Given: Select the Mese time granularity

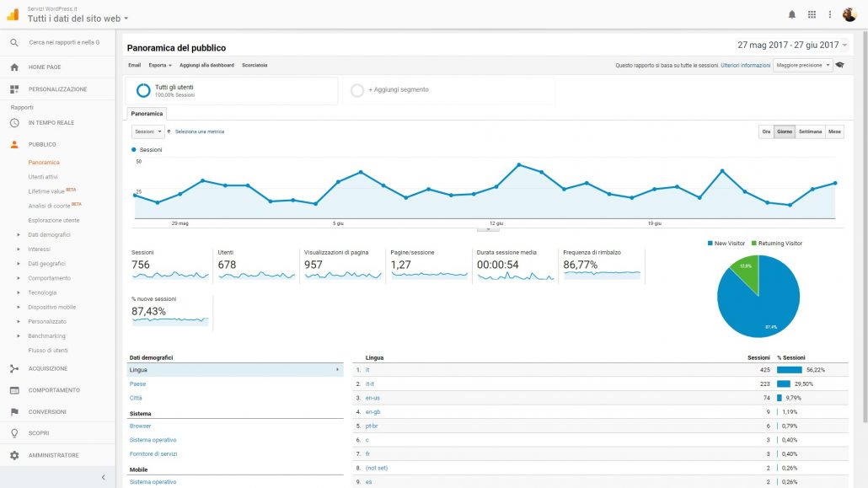Looking at the screenshot, I should pos(834,131).
